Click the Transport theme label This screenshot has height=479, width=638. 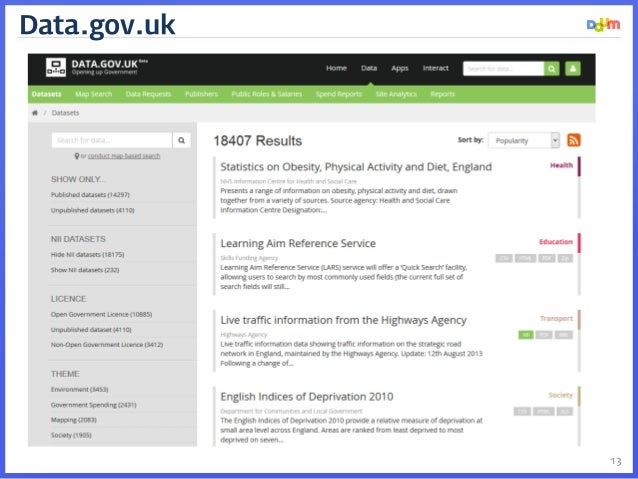point(556,318)
